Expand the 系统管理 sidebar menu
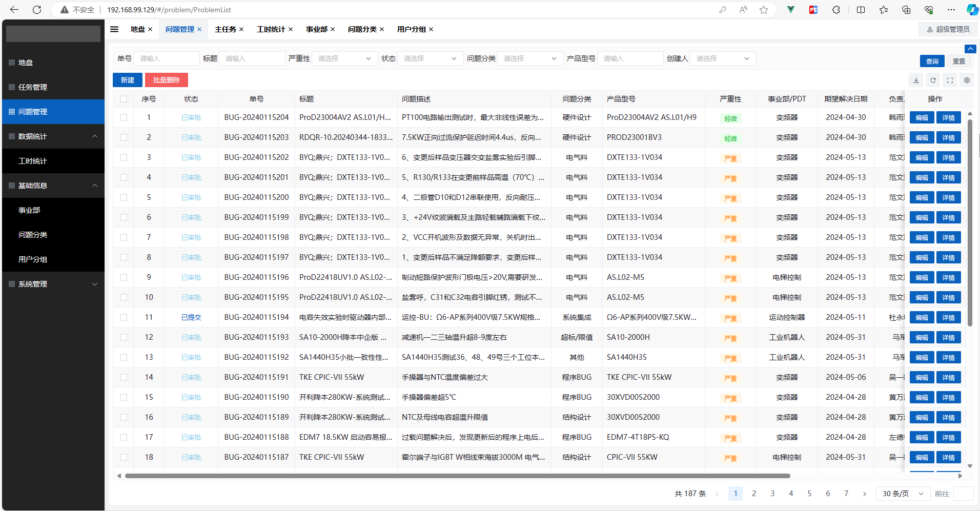Viewport: 980px width, 511px height. pyautogui.click(x=53, y=284)
